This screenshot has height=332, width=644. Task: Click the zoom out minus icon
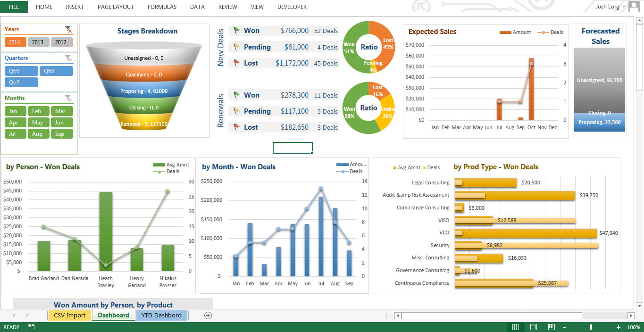point(564,327)
